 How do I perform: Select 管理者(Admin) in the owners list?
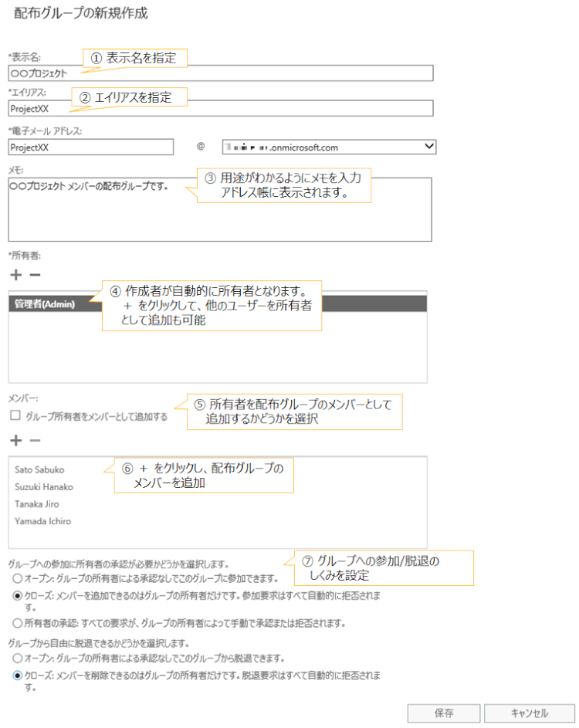click(218, 304)
